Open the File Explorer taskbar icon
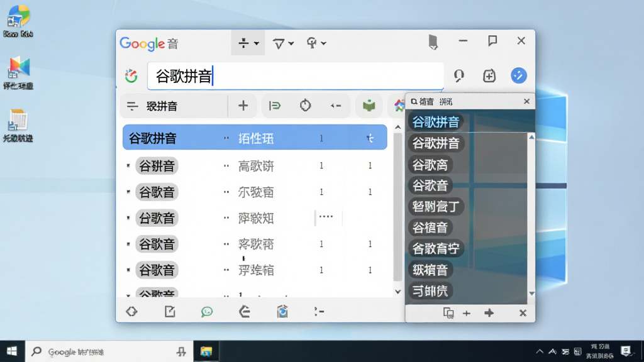This screenshot has width=644, height=362. [206, 351]
